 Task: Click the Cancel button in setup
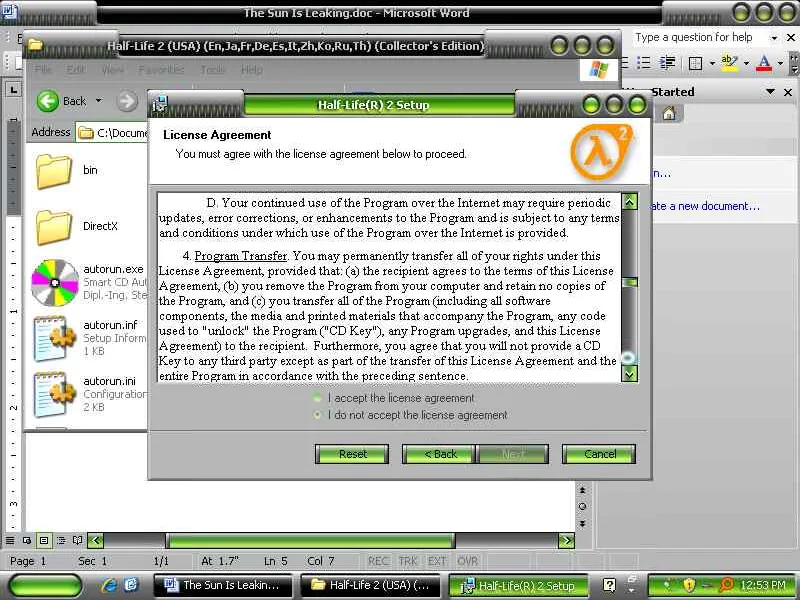[599, 454]
